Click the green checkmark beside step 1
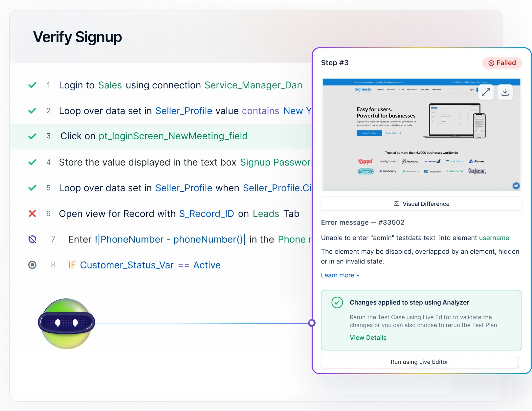Viewport: 532px width, 411px height. pyautogui.click(x=32, y=85)
